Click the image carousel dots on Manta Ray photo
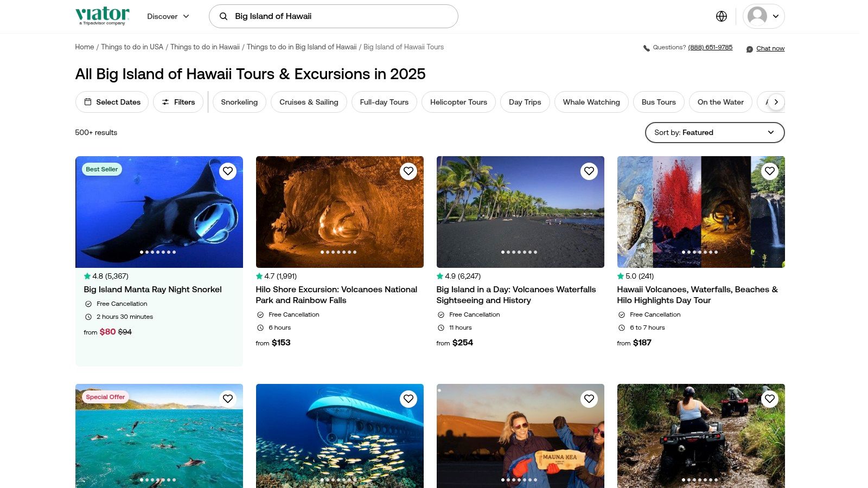 158,252
